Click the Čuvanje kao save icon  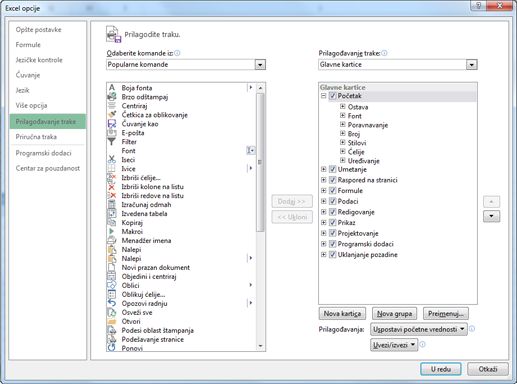112,124
